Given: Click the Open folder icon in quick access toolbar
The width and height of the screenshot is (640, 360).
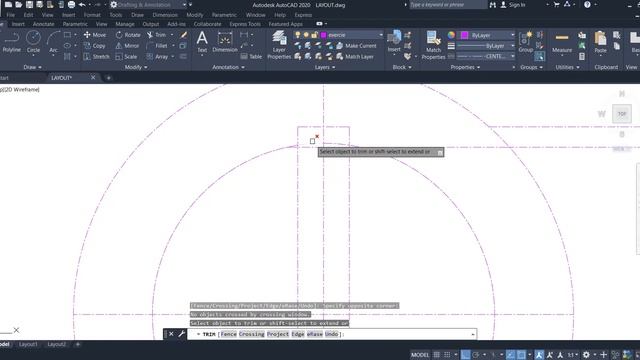Looking at the screenshot, I should (x=19, y=4).
